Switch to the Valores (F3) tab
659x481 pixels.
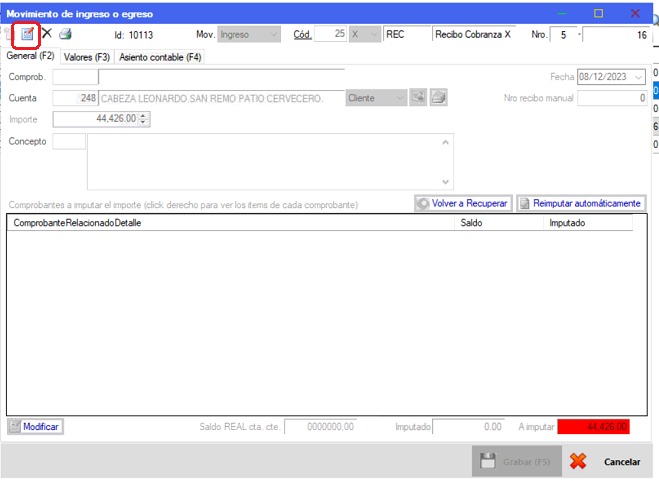(87, 57)
